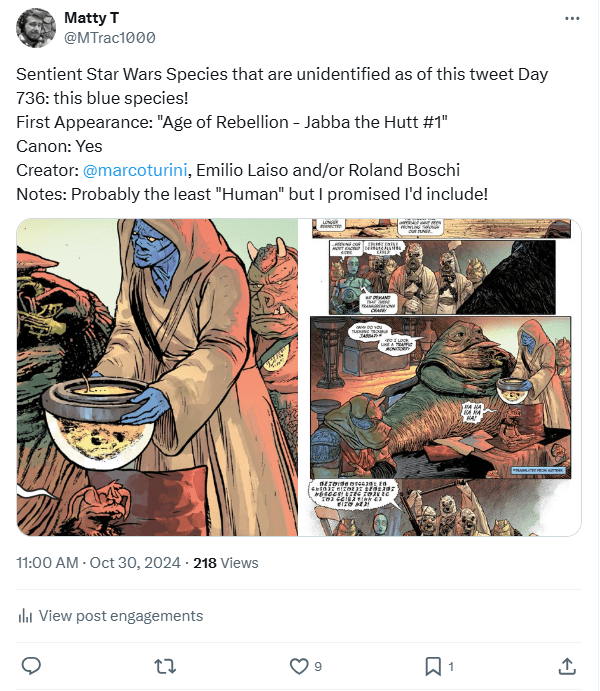Click the 11:00 AM · Oct 30, 2024 timestamp

[x=100, y=563]
